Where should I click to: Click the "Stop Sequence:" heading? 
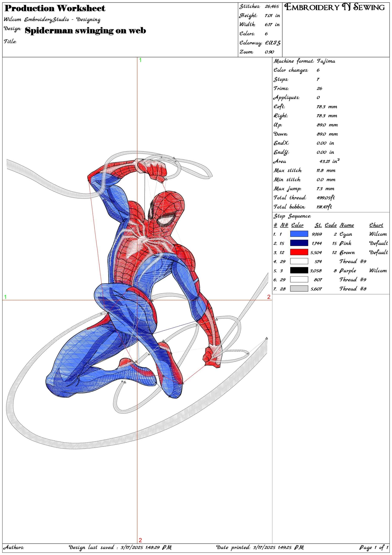(x=292, y=216)
